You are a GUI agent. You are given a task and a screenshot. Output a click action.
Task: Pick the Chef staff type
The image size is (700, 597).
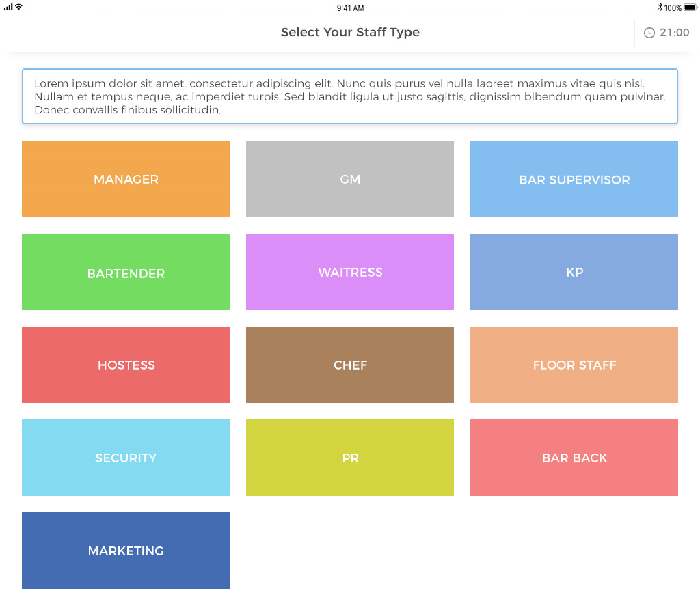(x=350, y=365)
